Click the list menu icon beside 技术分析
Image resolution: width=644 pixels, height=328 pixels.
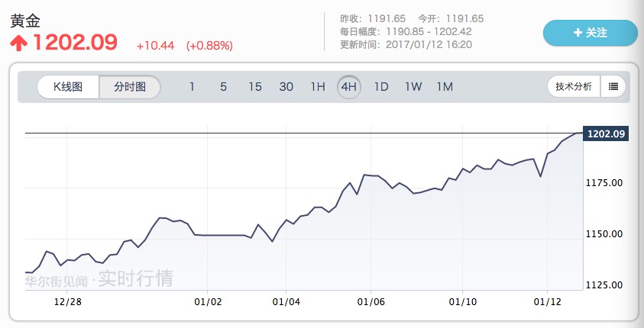(x=613, y=86)
